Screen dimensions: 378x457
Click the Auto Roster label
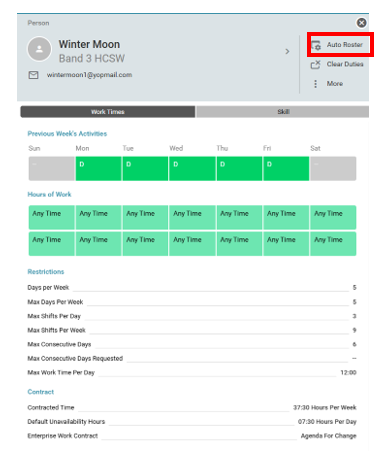click(345, 45)
